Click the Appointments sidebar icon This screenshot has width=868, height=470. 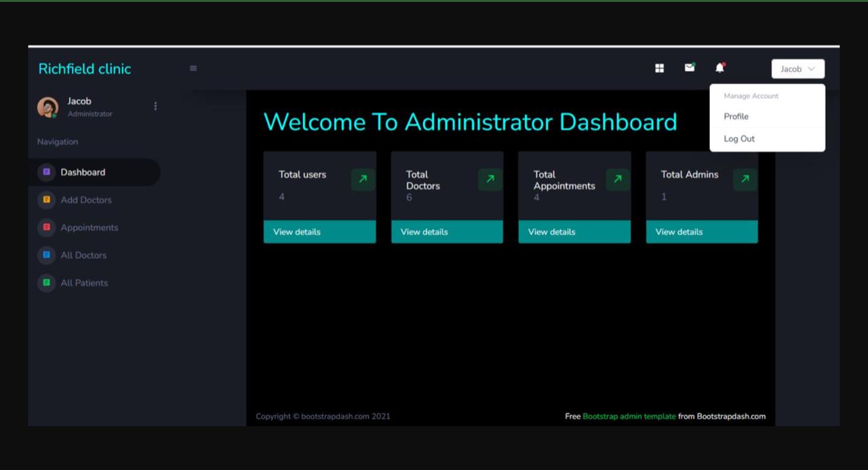tap(46, 227)
